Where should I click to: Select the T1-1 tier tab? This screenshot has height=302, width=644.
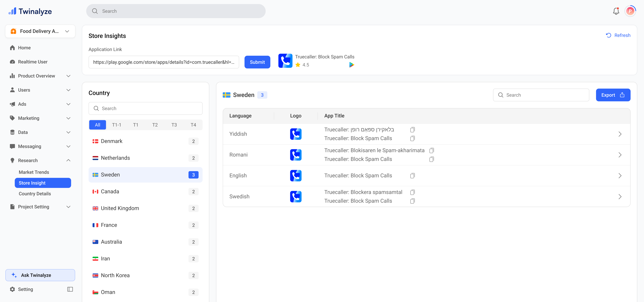click(116, 125)
